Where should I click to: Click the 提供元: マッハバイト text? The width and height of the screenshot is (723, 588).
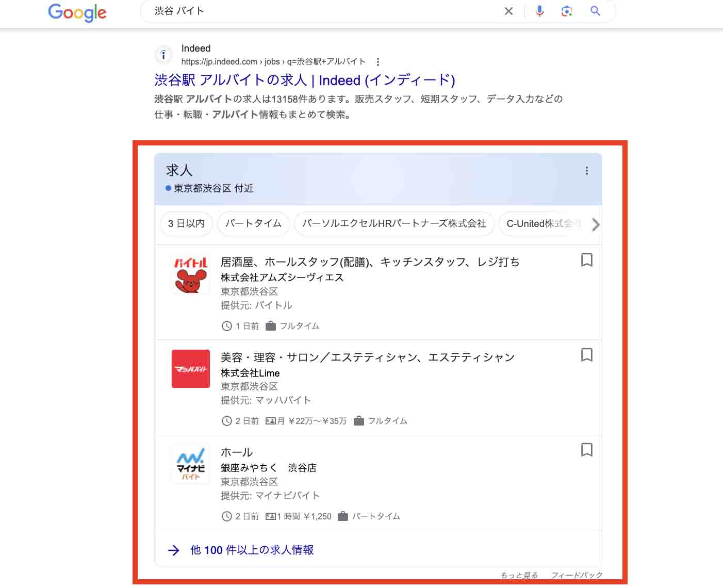pyautogui.click(x=266, y=400)
